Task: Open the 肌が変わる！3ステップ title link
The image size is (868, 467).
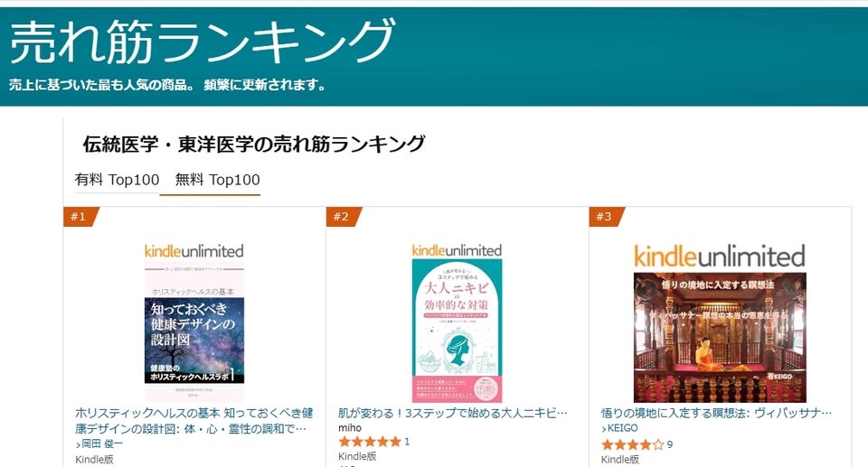Action: [x=452, y=413]
